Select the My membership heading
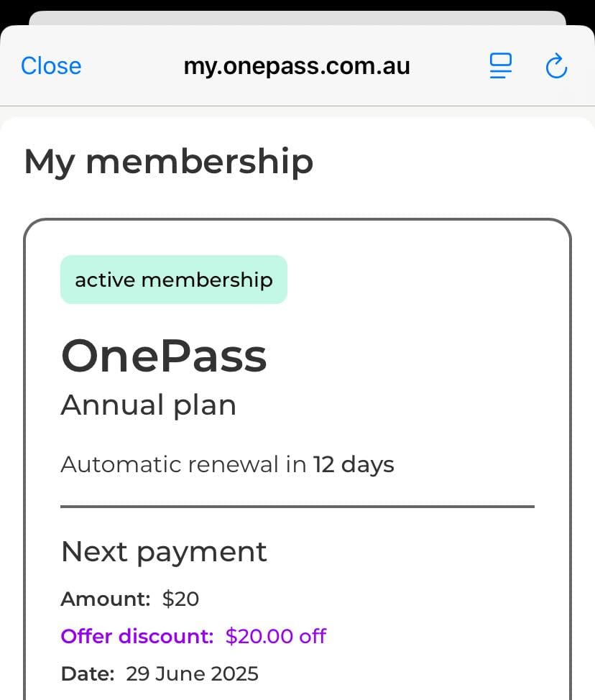This screenshot has height=700, width=595. 169,162
